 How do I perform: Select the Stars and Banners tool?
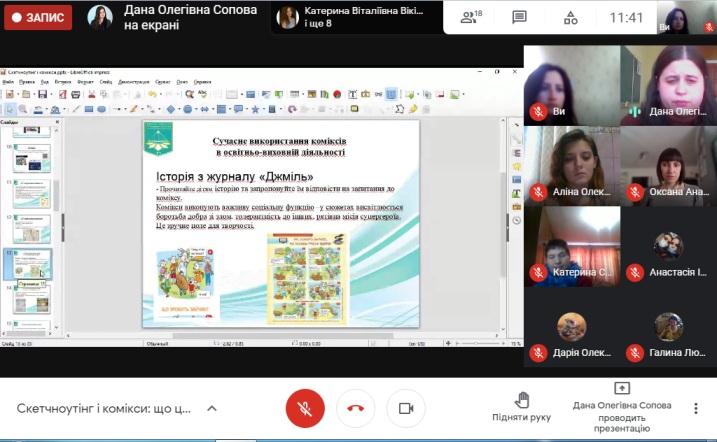click(255, 109)
